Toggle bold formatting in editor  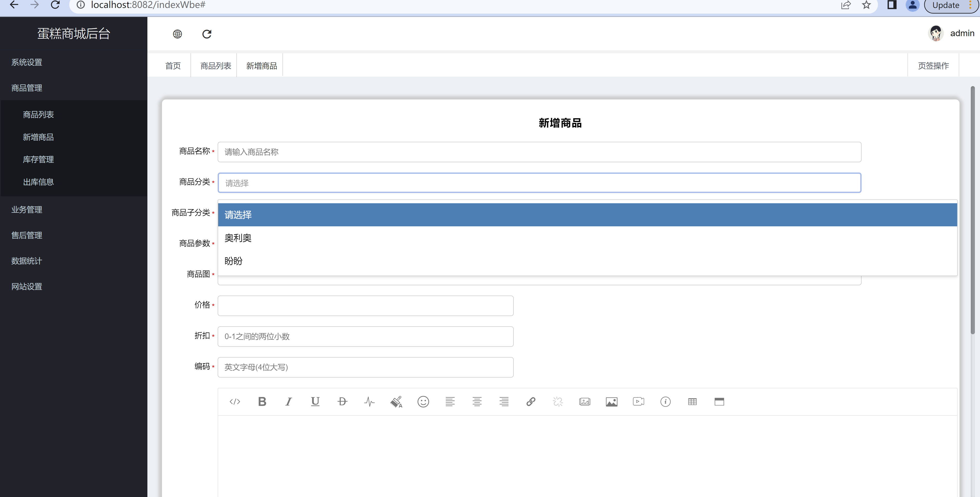pyautogui.click(x=262, y=402)
